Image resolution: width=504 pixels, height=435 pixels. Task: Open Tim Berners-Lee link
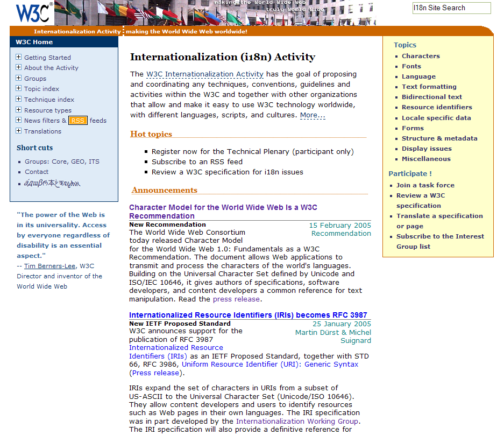pyautogui.click(x=50, y=266)
